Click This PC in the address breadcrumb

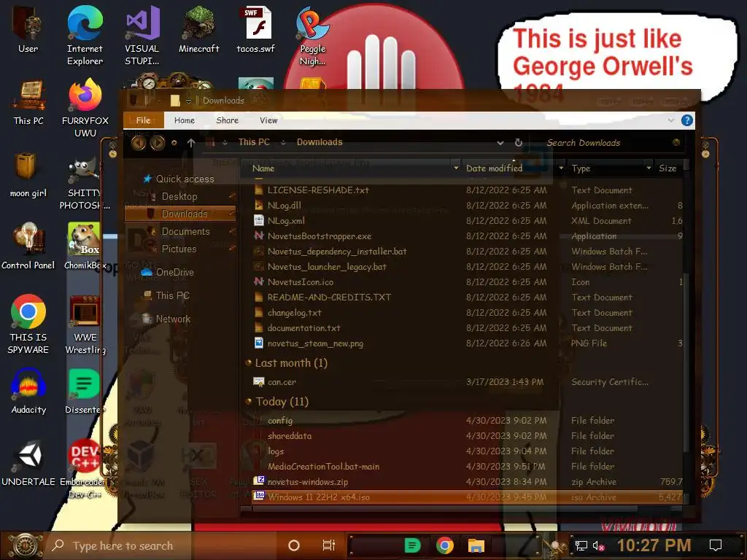tap(254, 142)
